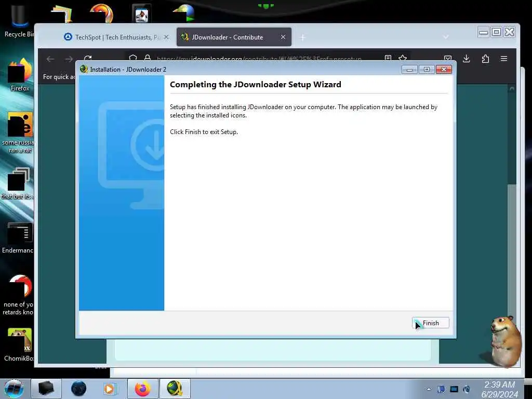Click the padlock site security icon

(x=147, y=58)
